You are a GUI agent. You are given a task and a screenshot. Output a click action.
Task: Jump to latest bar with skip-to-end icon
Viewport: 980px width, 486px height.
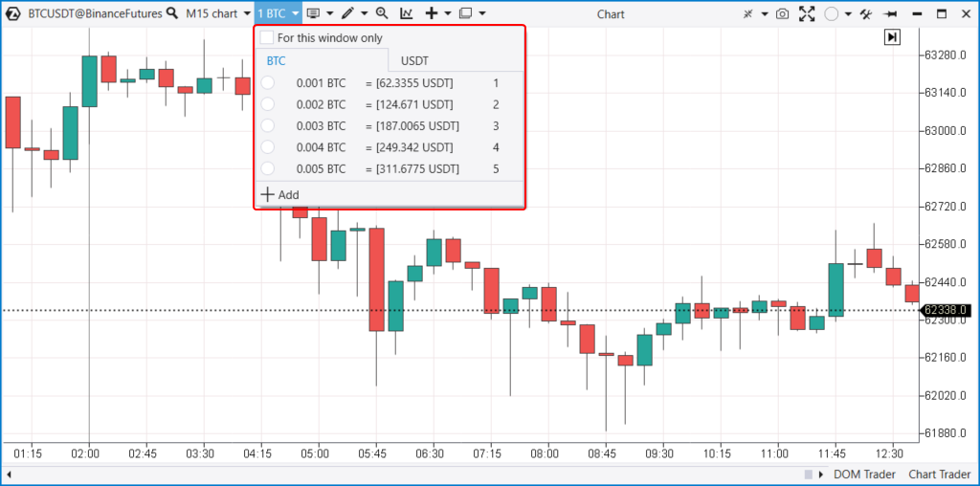(892, 36)
